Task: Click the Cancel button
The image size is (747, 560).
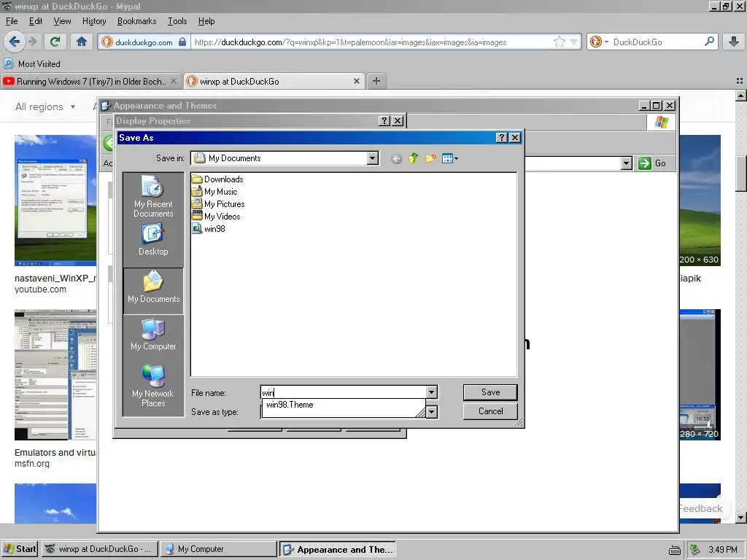Action: [490, 411]
